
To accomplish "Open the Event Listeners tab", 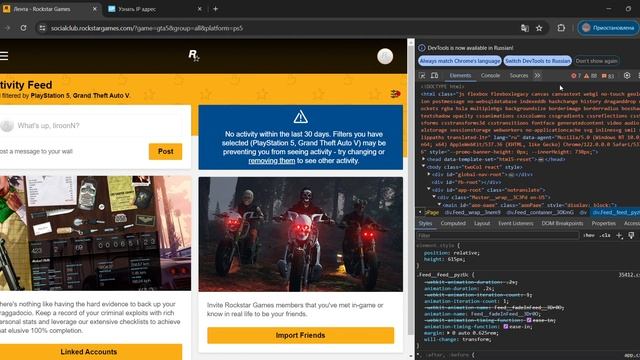I will click(x=516, y=223).
